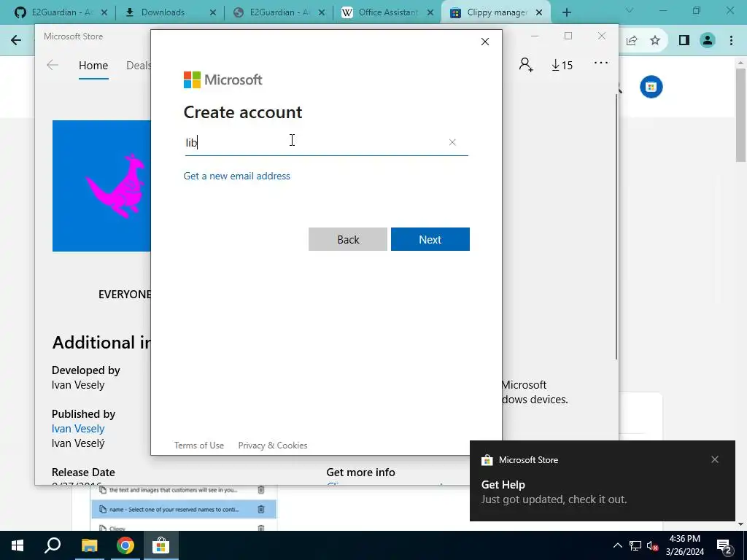Toggle Chrome's side panel icon

pyautogui.click(x=684, y=41)
